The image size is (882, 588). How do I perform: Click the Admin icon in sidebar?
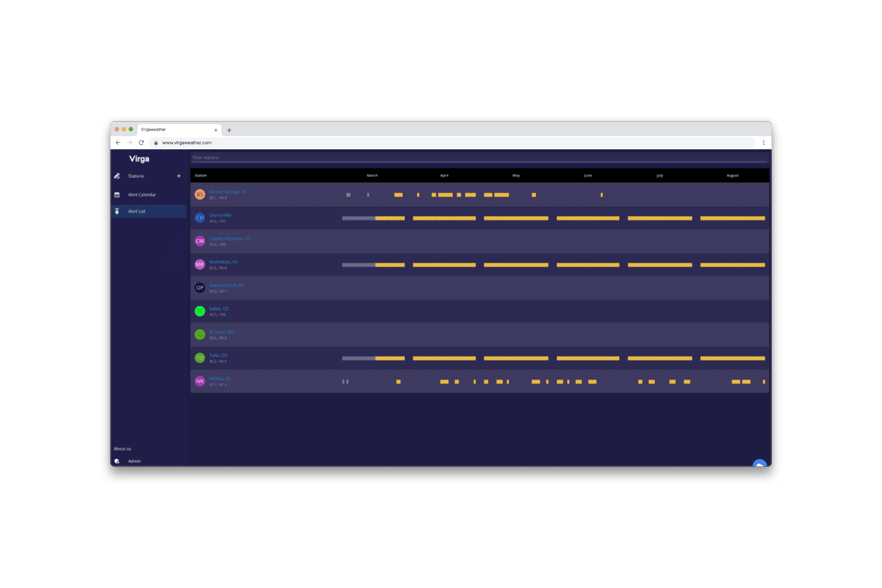[117, 461]
